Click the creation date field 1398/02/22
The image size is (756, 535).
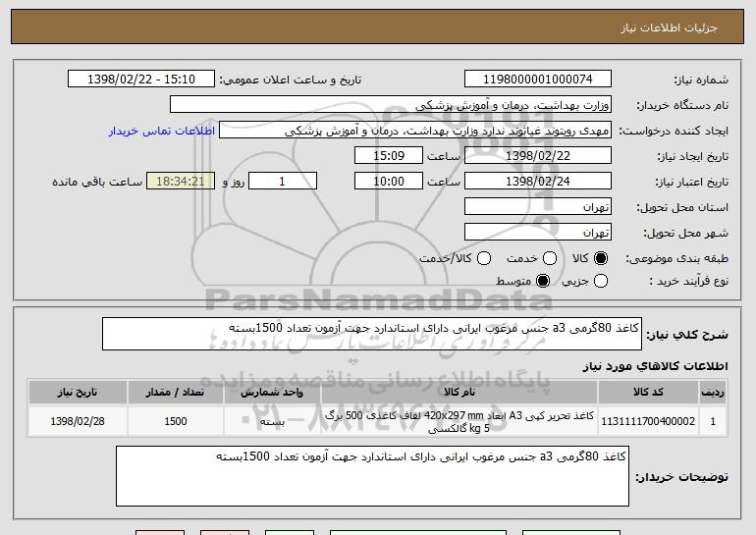click(x=538, y=156)
